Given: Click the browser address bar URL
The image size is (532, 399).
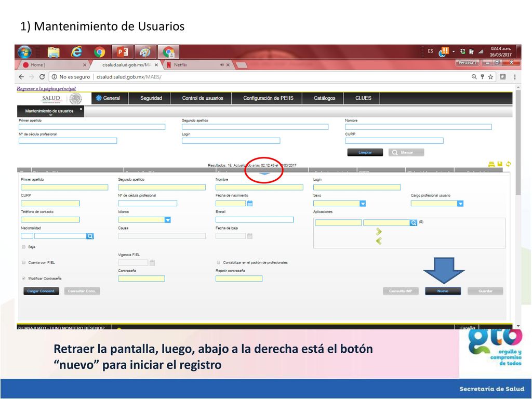Looking at the screenshot, I should click(129, 77).
